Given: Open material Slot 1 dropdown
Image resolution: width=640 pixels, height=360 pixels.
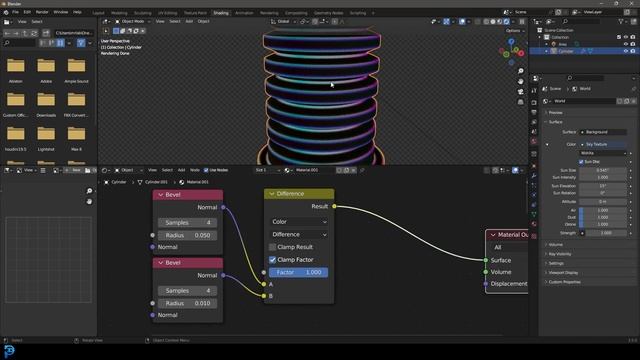Looking at the screenshot, I should (x=267, y=170).
